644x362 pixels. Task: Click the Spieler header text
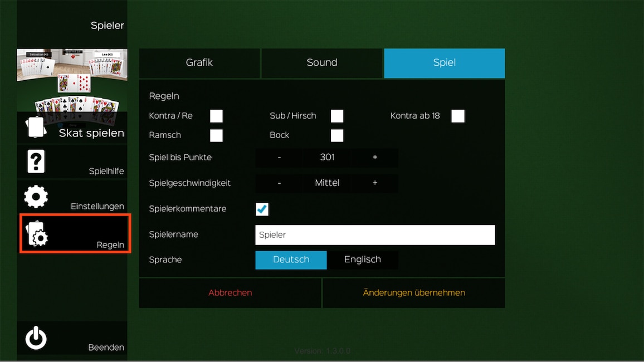(107, 26)
